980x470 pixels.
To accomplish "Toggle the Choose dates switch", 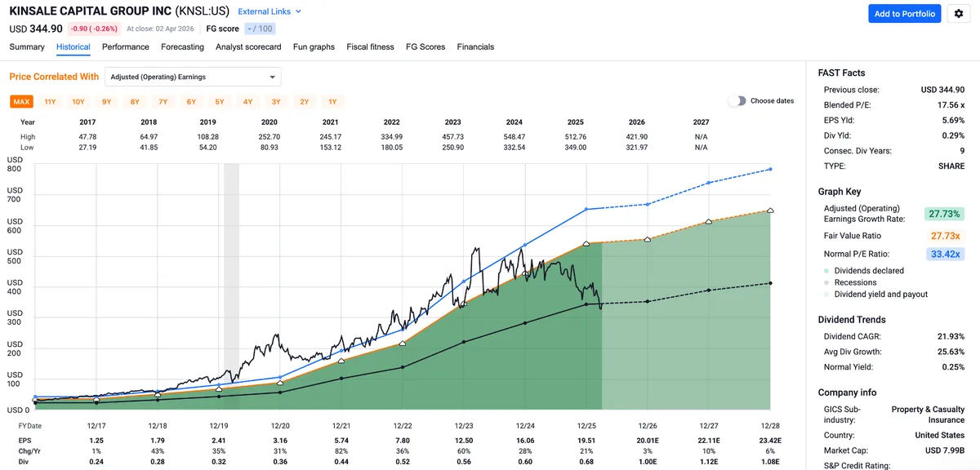I will pos(737,101).
